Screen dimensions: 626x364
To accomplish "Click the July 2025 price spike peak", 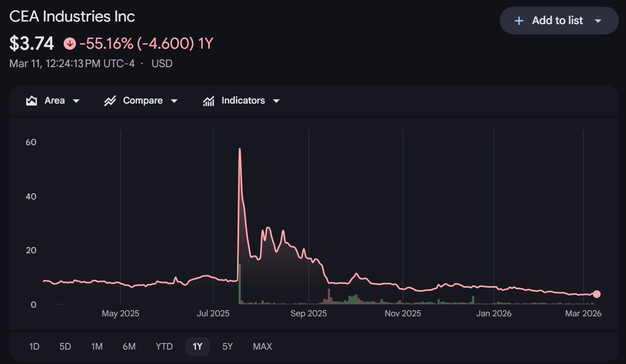I will [x=240, y=149].
